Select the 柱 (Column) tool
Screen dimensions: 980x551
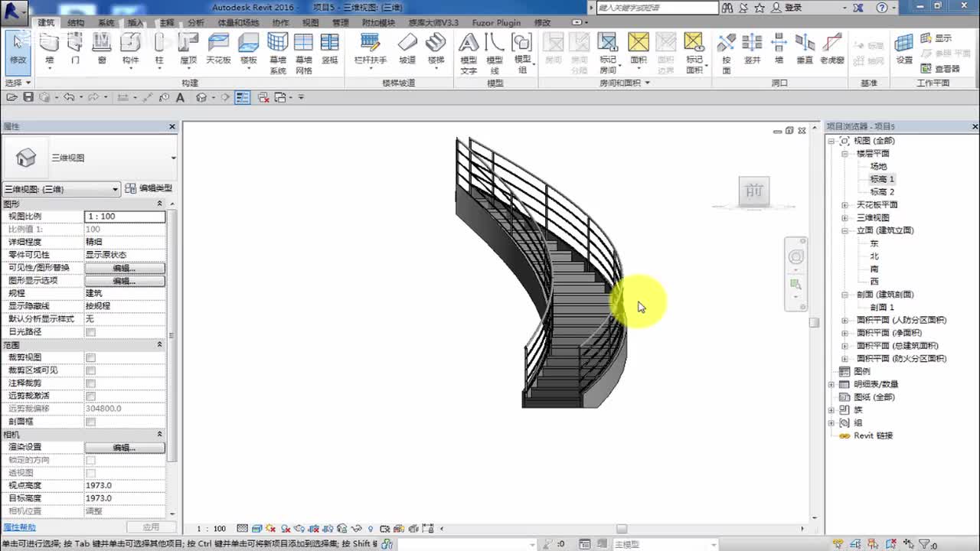[159, 49]
